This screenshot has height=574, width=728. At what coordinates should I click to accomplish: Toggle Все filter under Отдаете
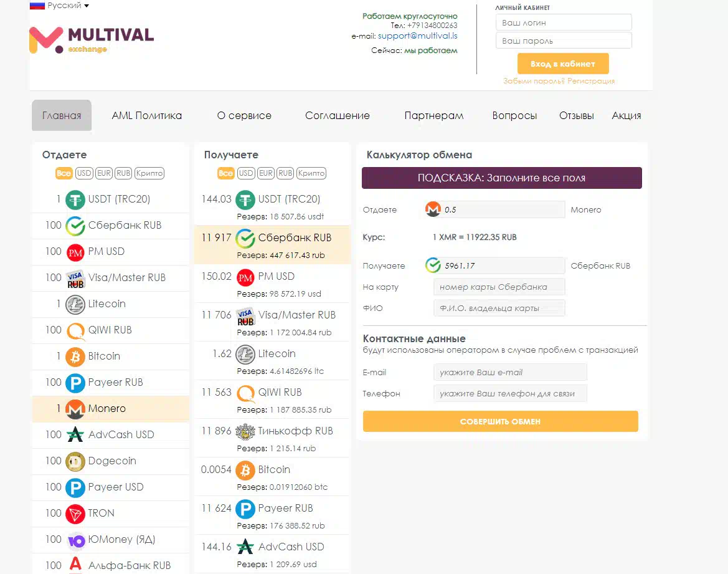coord(64,173)
